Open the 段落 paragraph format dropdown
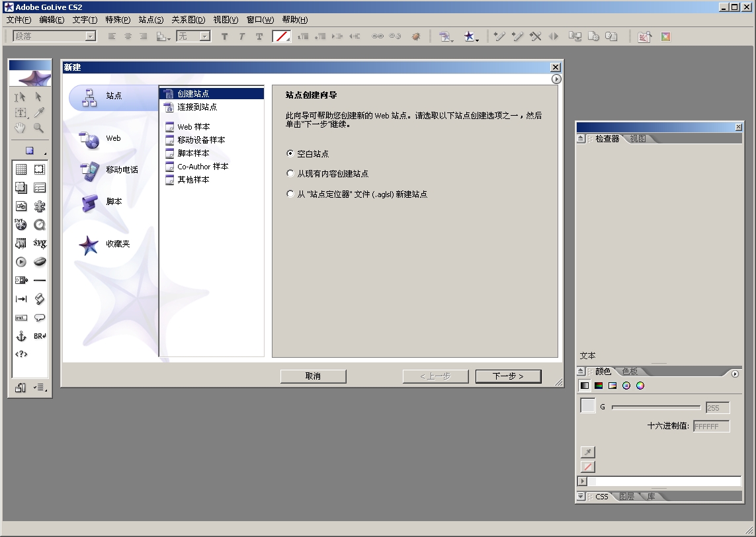The width and height of the screenshot is (756, 537). 91,36
